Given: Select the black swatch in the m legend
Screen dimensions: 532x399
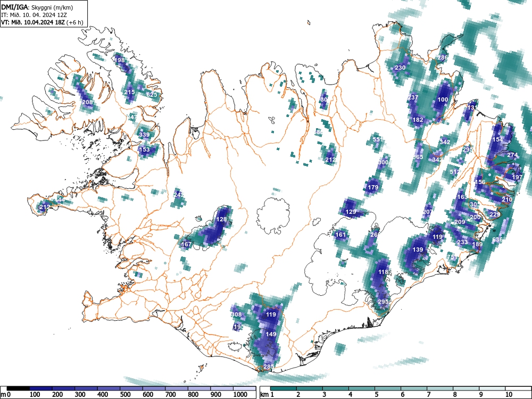Looking at the screenshot, I should click(x=18, y=388).
